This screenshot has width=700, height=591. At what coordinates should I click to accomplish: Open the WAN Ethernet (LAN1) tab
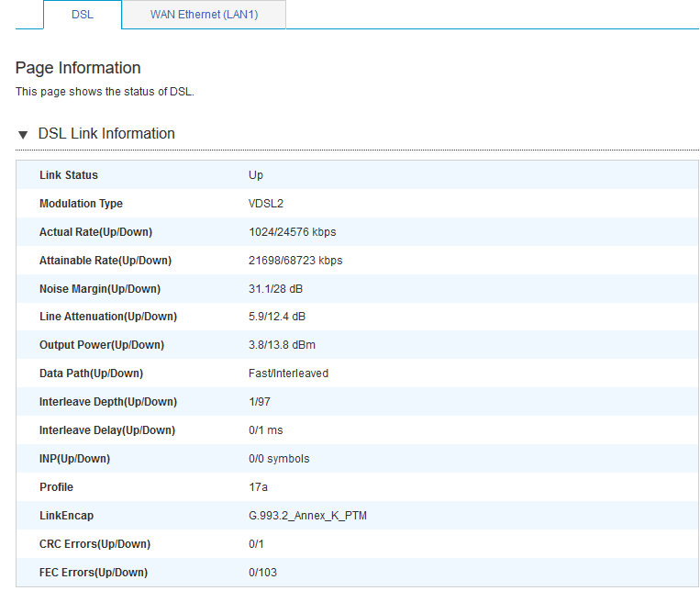pos(204,15)
